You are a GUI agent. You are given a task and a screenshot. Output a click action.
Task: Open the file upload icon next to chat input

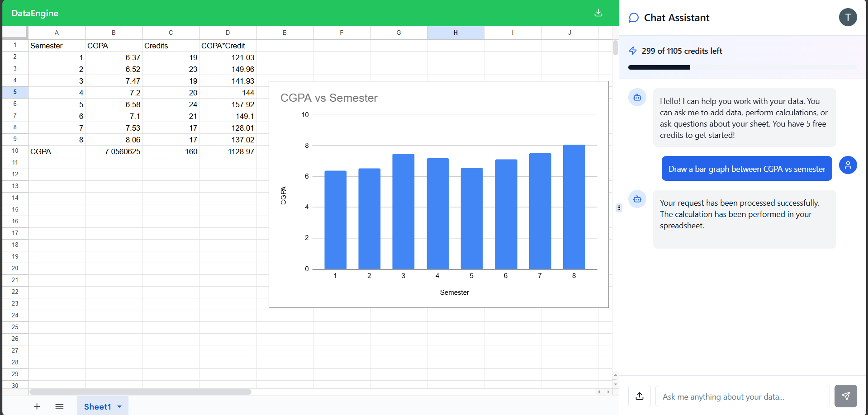639,396
